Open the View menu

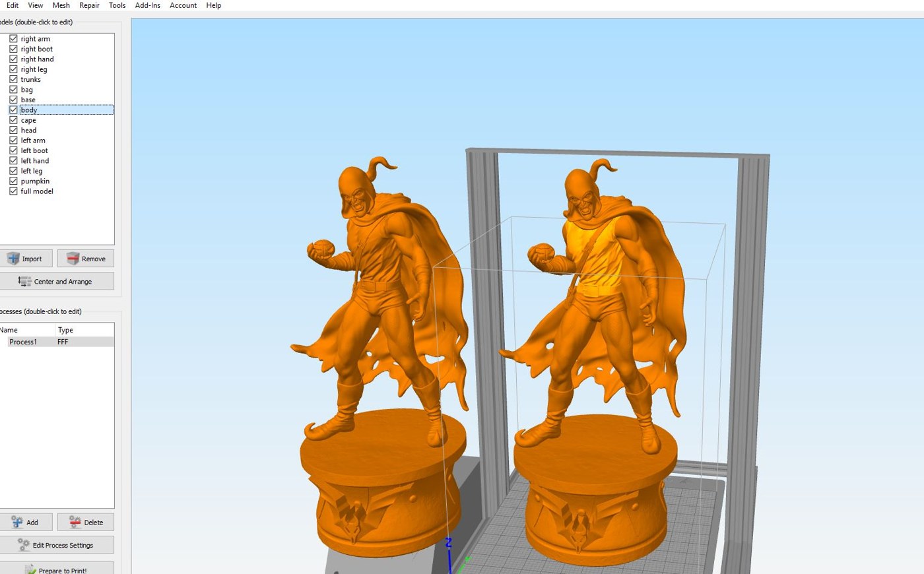pyautogui.click(x=36, y=5)
